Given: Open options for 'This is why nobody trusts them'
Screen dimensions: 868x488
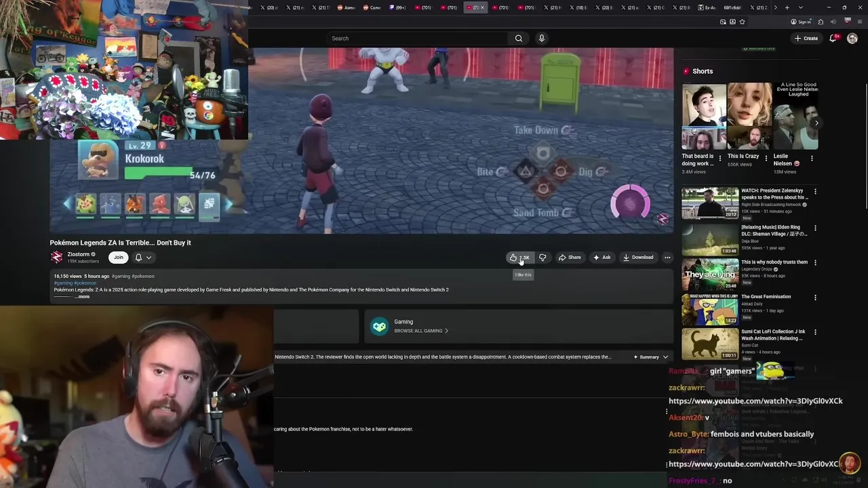Looking at the screenshot, I should click(x=815, y=263).
